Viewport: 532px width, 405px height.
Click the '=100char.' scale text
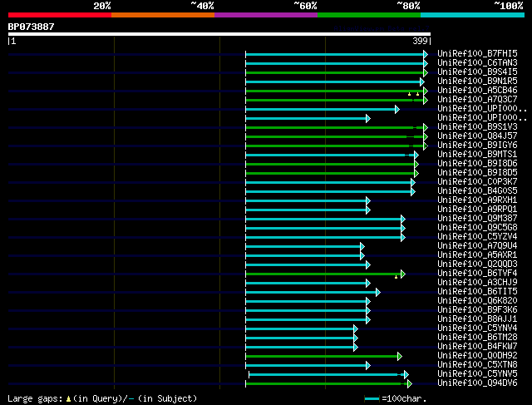[404, 398]
